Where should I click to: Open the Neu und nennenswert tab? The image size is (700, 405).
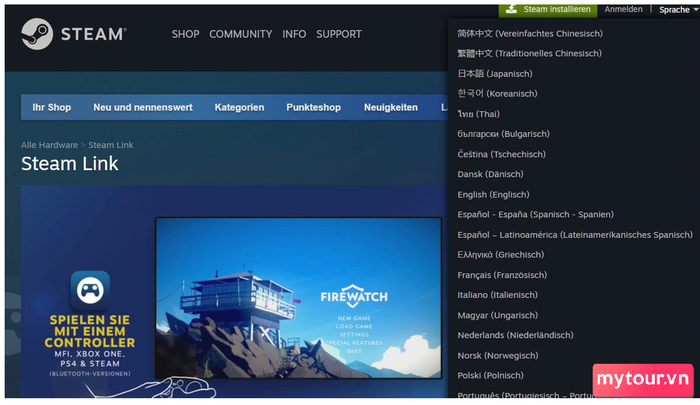[143, 107]
